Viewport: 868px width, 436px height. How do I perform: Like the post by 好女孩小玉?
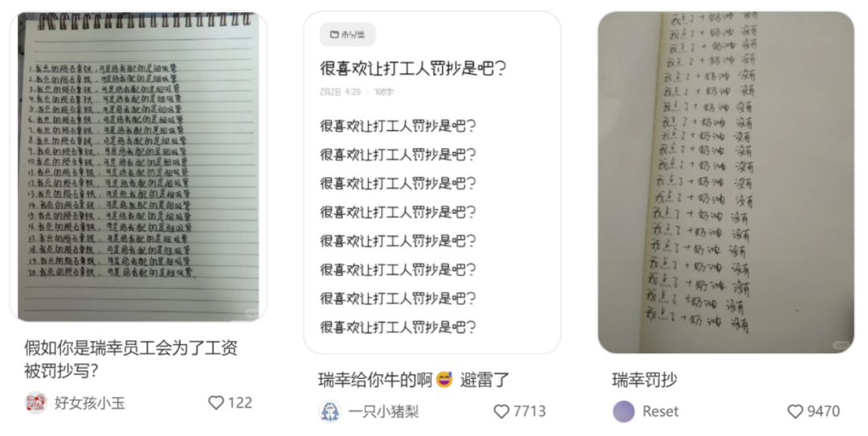[216, 403]
